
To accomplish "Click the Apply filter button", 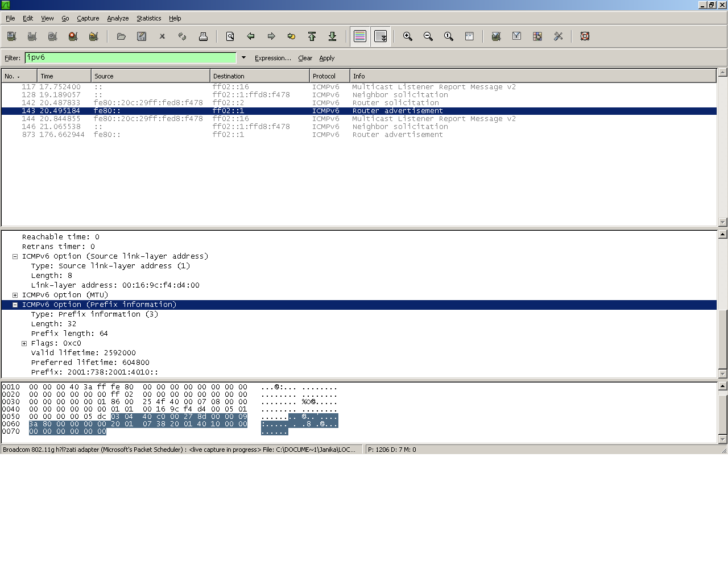I will (326, 58).
